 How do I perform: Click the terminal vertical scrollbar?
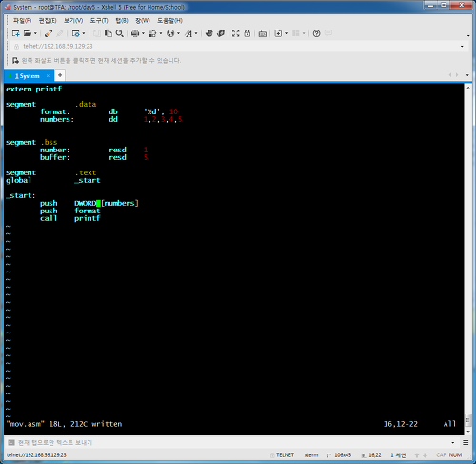coord(468,258)
